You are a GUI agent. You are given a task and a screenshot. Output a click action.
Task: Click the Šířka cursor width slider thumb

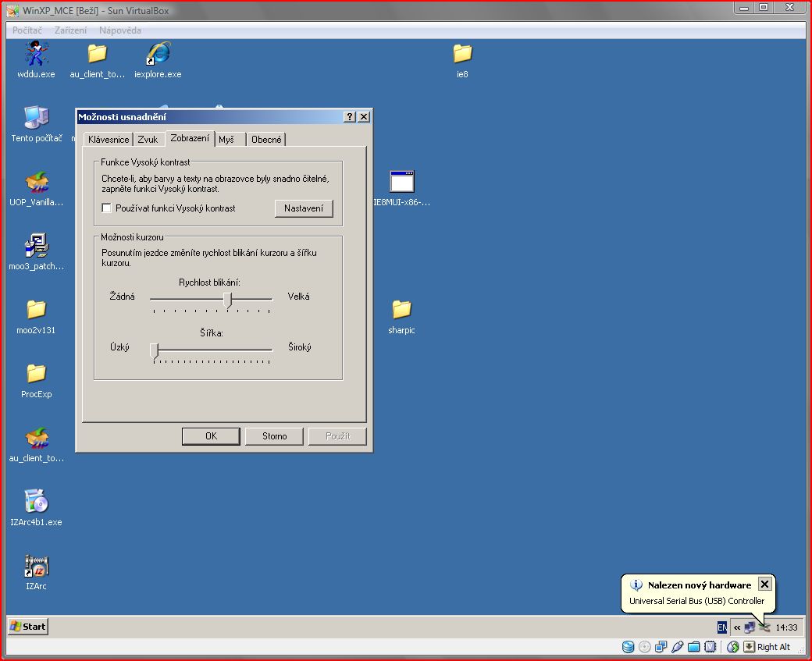point(155,350)
